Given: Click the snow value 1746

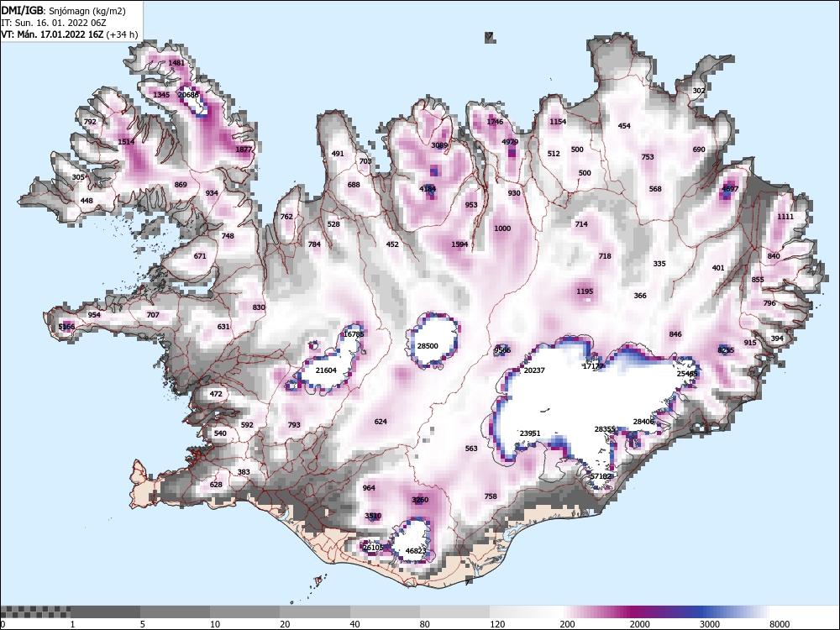Looking at the screenshot, I should pyautogui.click(x=495, y=122).
